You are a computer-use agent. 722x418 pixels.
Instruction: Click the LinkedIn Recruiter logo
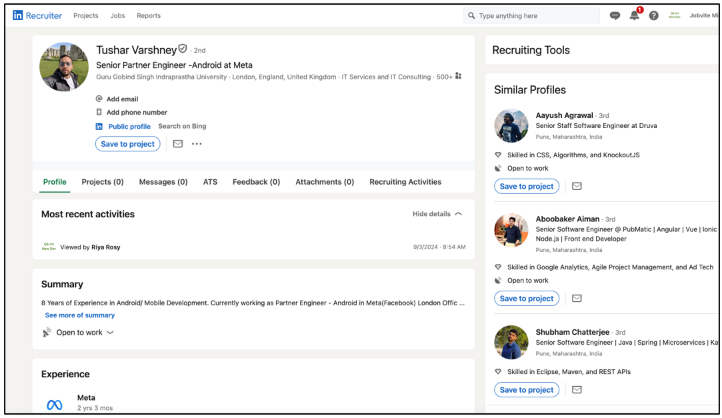(37, 16)
